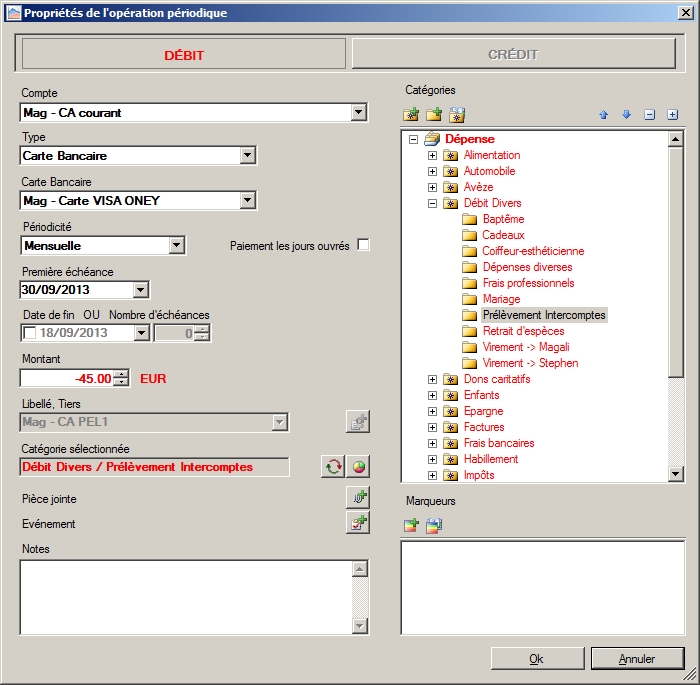Screen dimensions: 700x685
Task: Select Dépenses diverses category
Action: click(x=527, y=267)
